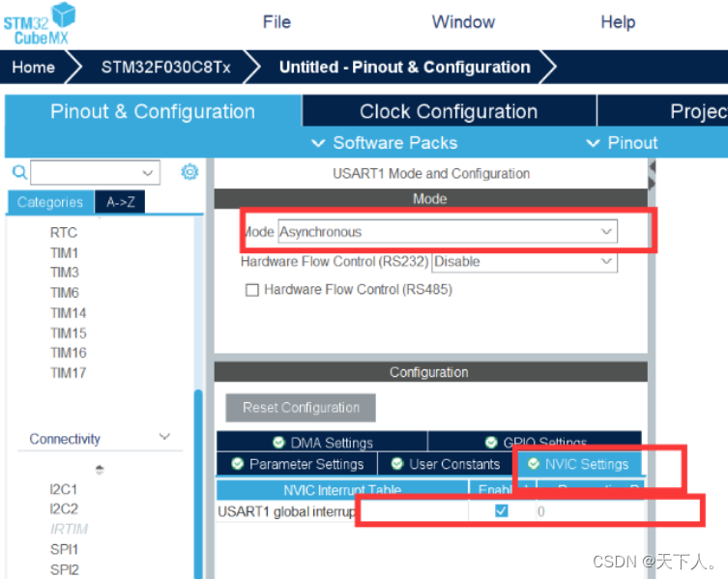Select SPI1 under Connectivity
This screenshot has height=579, width=728.
(64, 549)
